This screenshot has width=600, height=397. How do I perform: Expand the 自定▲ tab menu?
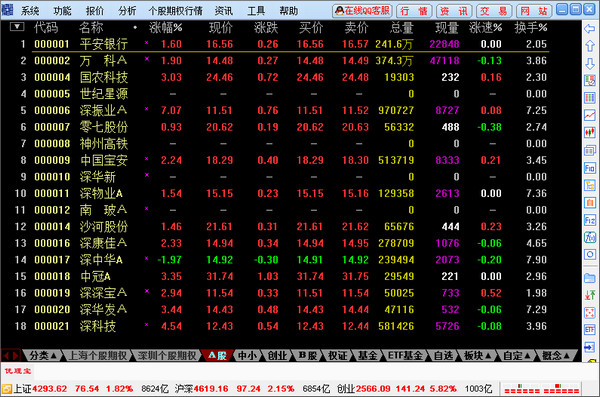point(516,356)
